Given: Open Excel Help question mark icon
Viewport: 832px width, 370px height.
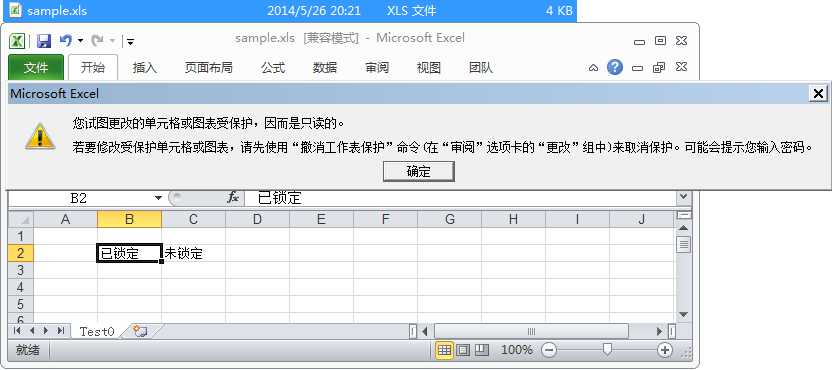Looking at the screenshot, I should click(614, 67).
